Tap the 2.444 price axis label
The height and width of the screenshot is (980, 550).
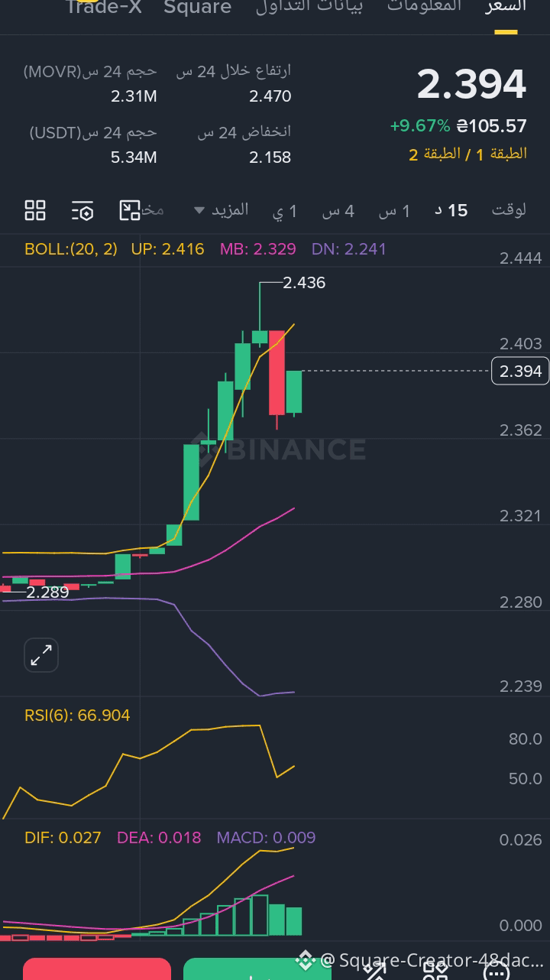(520, 258)
